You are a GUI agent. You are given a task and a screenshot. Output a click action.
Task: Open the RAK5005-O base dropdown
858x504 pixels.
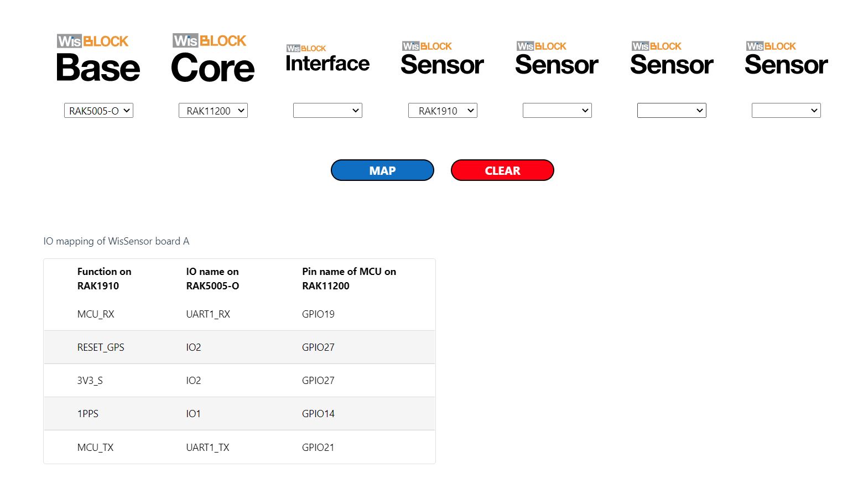pyautogui.click(x=98, y=111)
